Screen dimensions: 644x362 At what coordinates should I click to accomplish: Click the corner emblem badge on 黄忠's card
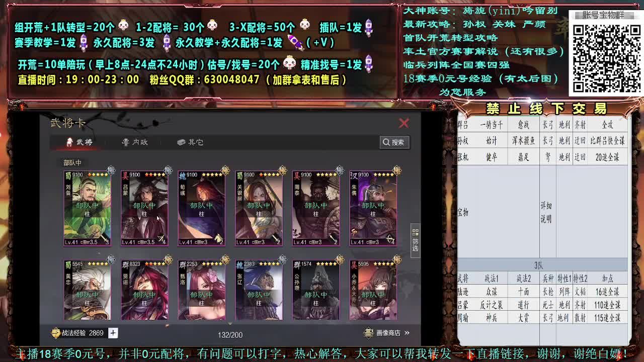pos(111,260)
